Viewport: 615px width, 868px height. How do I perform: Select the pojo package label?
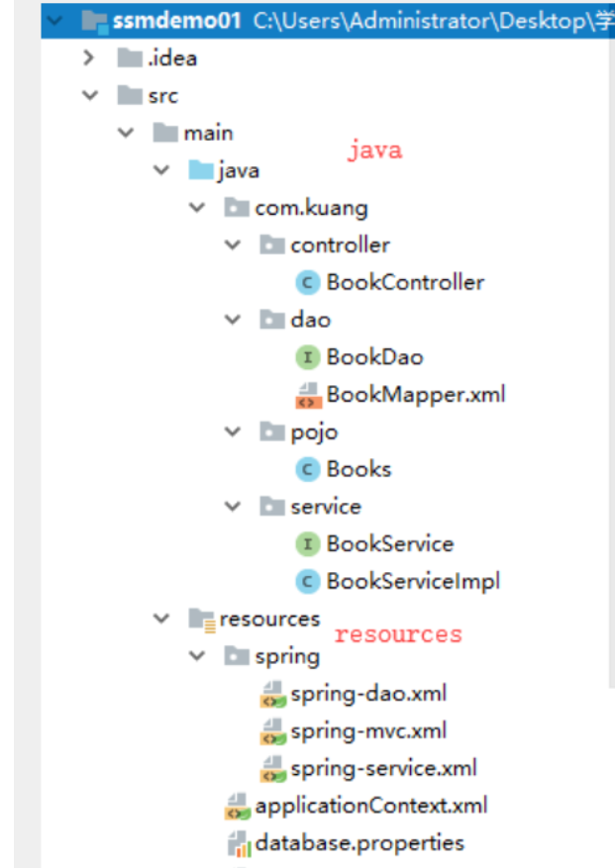click(314, 433)
